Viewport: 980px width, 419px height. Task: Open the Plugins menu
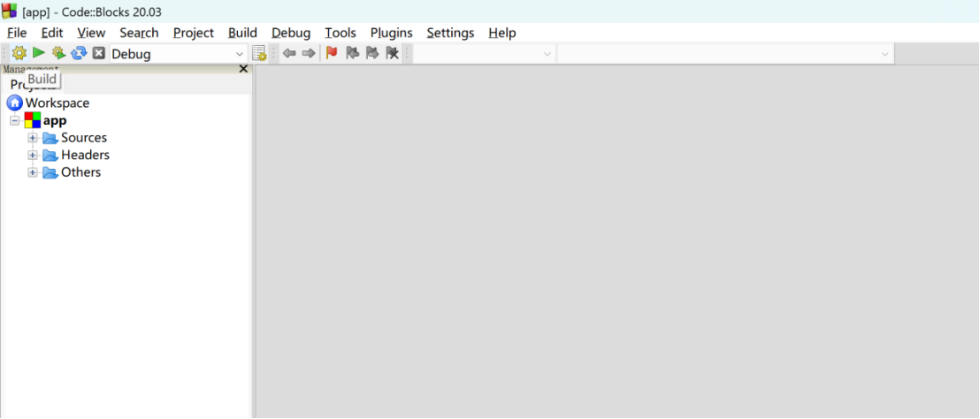[391, 33]
